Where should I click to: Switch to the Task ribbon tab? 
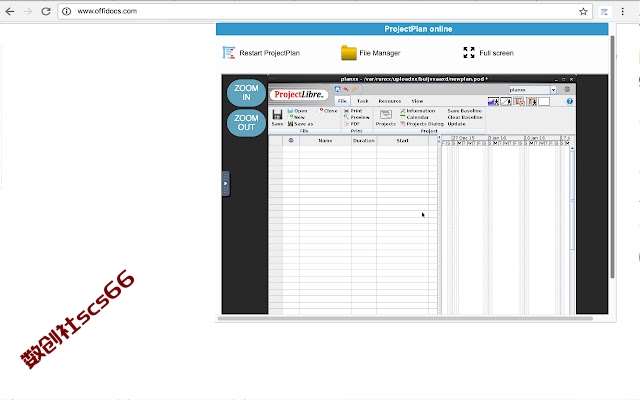coord(362,101)
